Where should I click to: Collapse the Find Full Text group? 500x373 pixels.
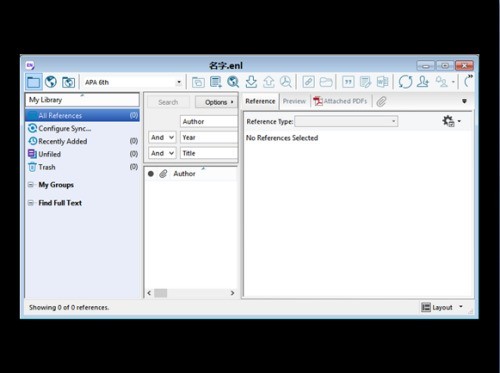31,203
